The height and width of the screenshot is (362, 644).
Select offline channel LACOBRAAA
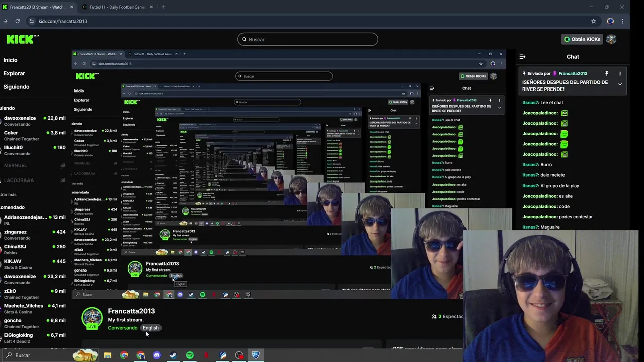[33, 180]
